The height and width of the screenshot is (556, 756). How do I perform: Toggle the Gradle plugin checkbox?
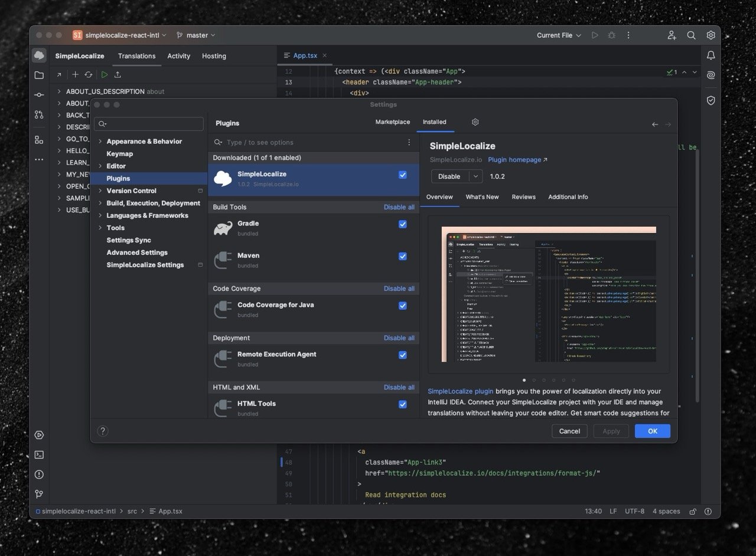point(402,224)
